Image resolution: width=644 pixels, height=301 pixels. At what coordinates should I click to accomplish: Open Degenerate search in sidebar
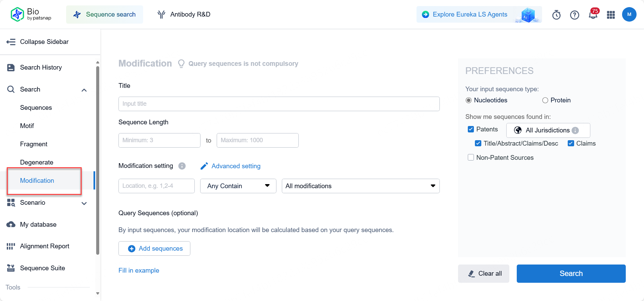[37, 162]
